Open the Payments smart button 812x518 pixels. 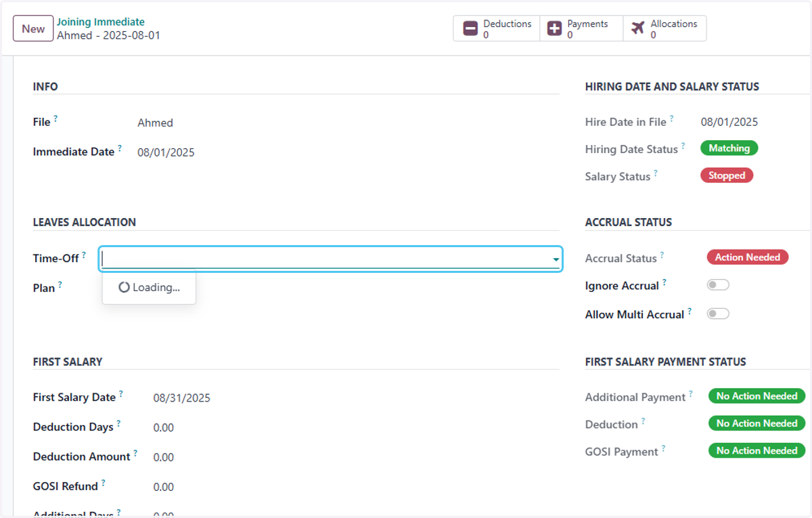pyautogui.click(x=581, y=28)
